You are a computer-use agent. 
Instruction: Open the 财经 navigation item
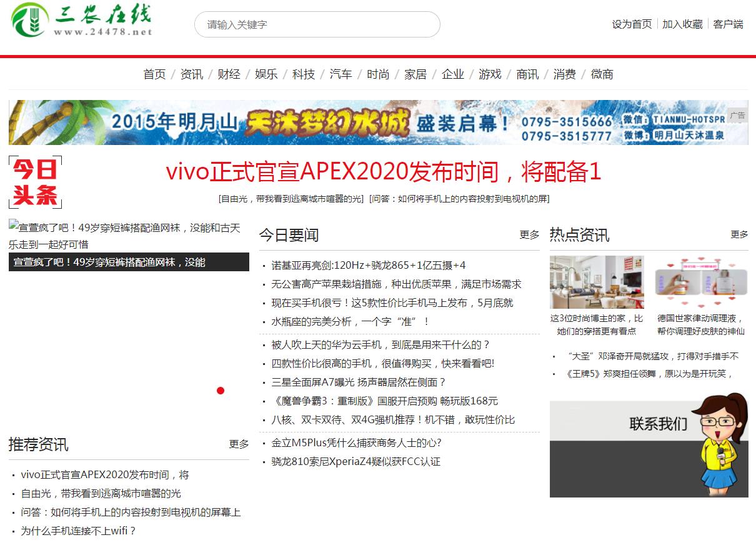point(229,74)
